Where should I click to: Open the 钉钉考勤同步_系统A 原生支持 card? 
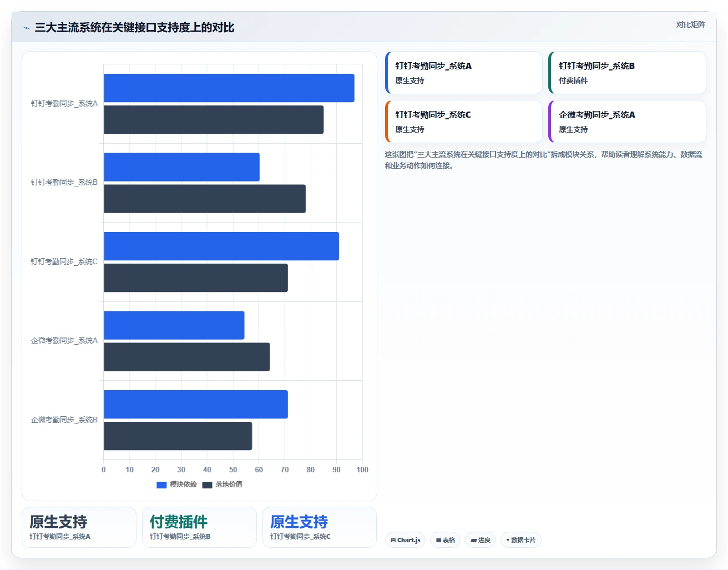pos(463,73)
